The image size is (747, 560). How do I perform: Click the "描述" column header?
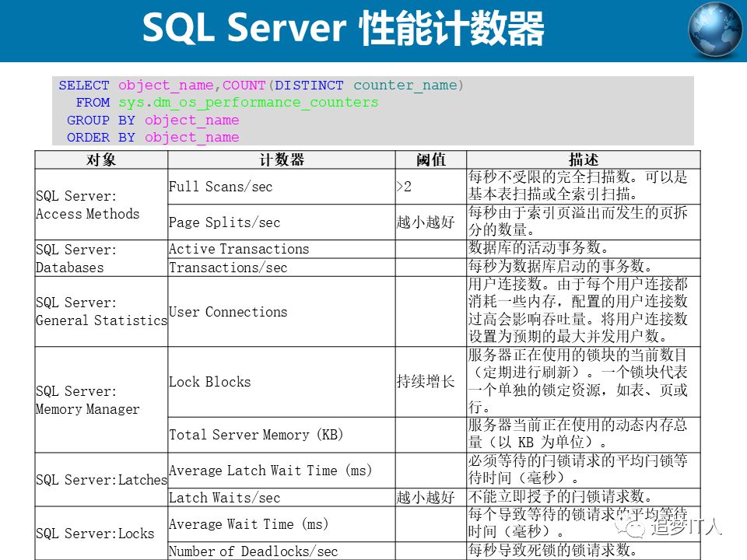pyautogui.click(x=583, y=159)
